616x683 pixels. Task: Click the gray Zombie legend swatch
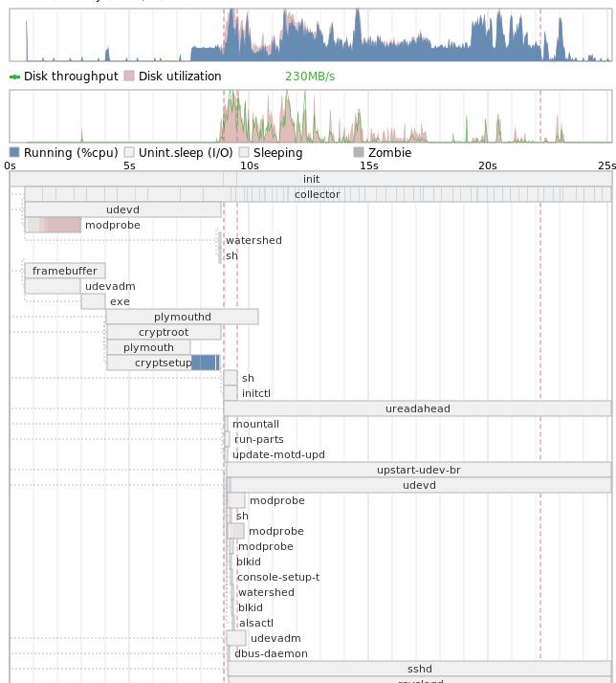[359, 153]
